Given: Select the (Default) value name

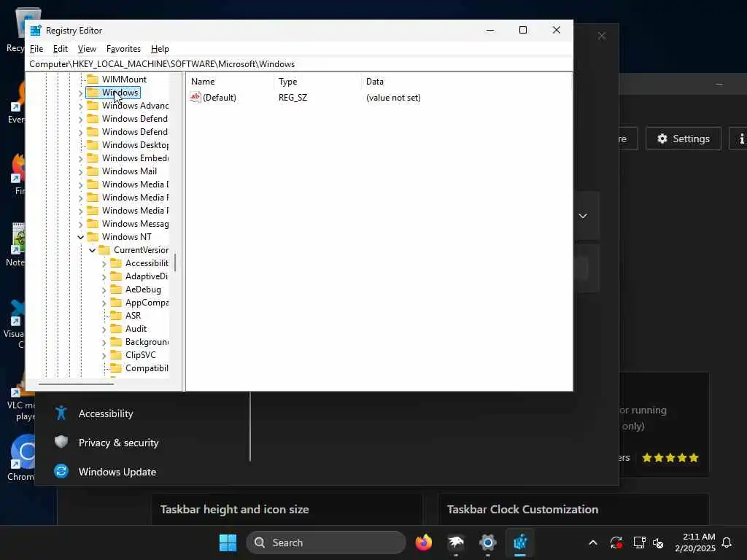Looking at the screenshot, I should (x=219, y=98).
